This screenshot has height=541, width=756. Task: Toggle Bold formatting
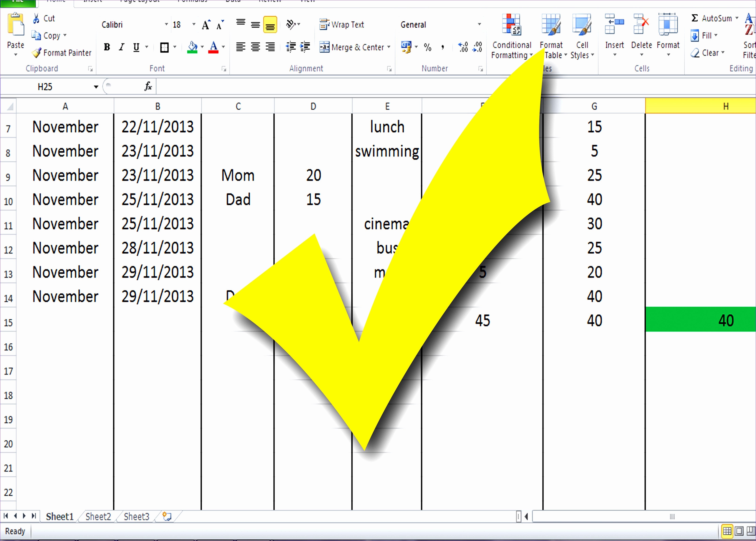107,47
